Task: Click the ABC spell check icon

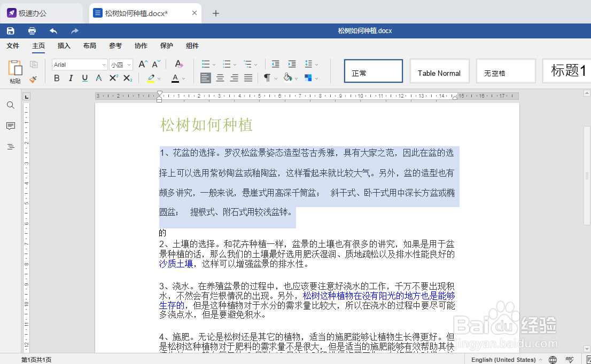Action: coord(570,360)
